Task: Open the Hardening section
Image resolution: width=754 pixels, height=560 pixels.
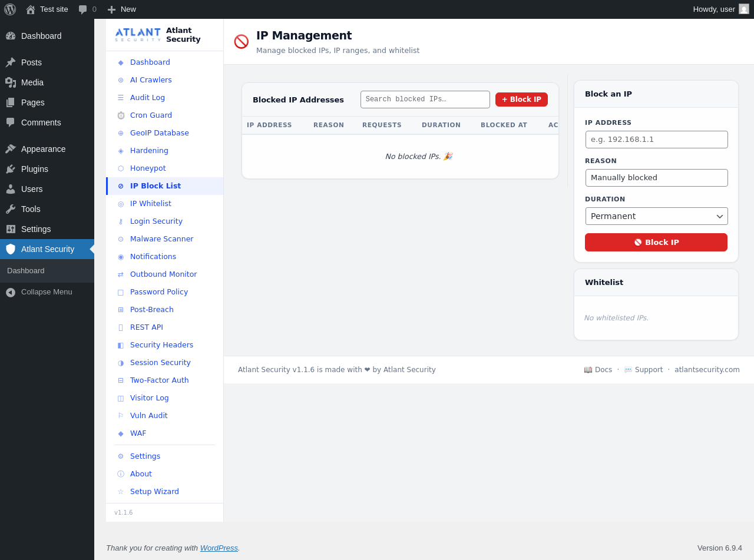Action: pyautogui.click(x=149, y=151)
